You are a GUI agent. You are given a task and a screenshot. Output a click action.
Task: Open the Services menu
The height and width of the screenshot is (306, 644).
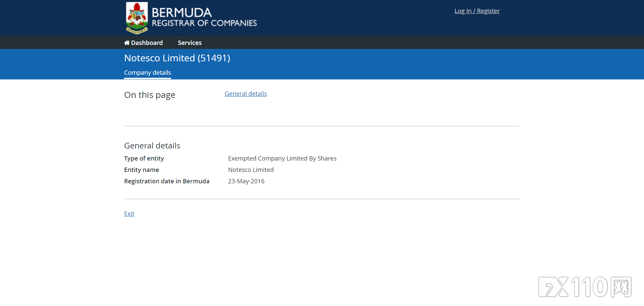(x=190, y=43)
